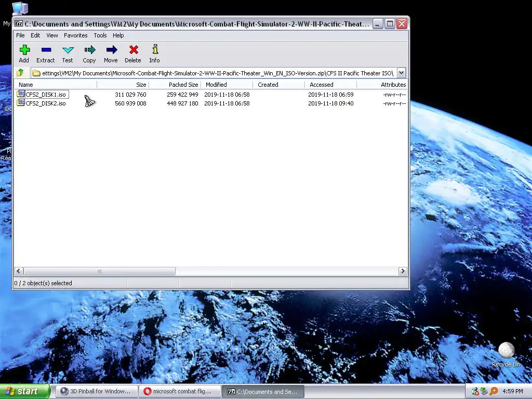Viewport: 532px width, 399px height.
Task: Click the left scroll arrow
Action: [19, 271]
